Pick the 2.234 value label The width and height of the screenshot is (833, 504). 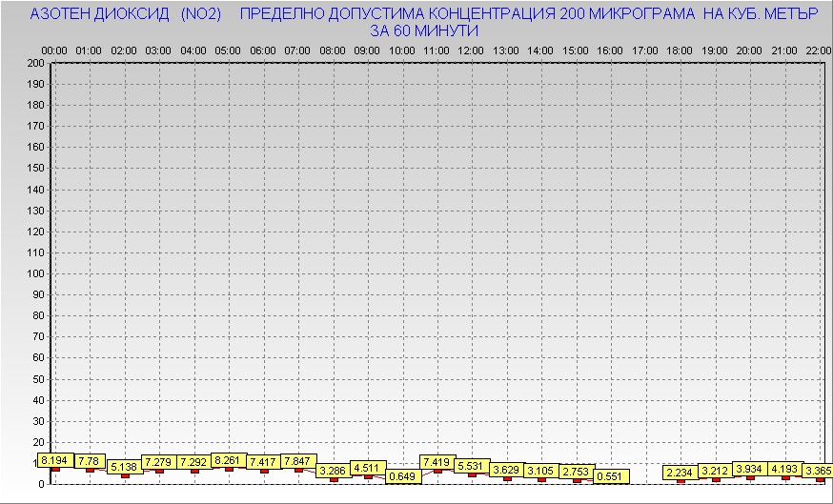pyautogui.click(x=681, y=473)
